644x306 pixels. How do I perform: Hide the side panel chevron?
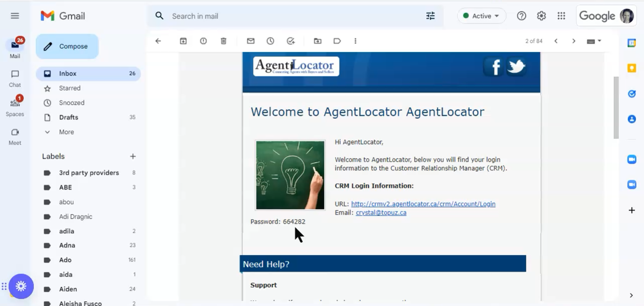(631, 295)
